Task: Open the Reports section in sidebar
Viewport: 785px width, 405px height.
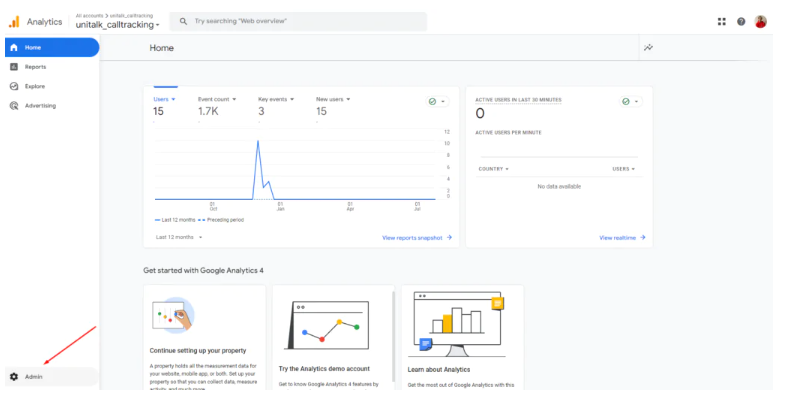Action: click(x=35, y=67)
